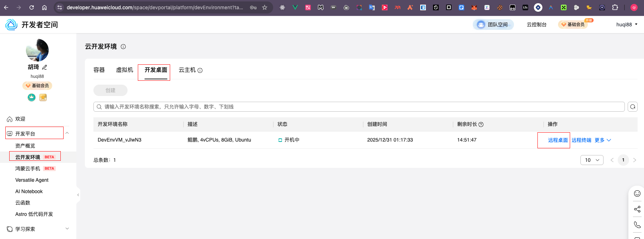The image size is (644, 239).
Task: Click the yellow star badge icon
Action: click(x=43, y=97)
